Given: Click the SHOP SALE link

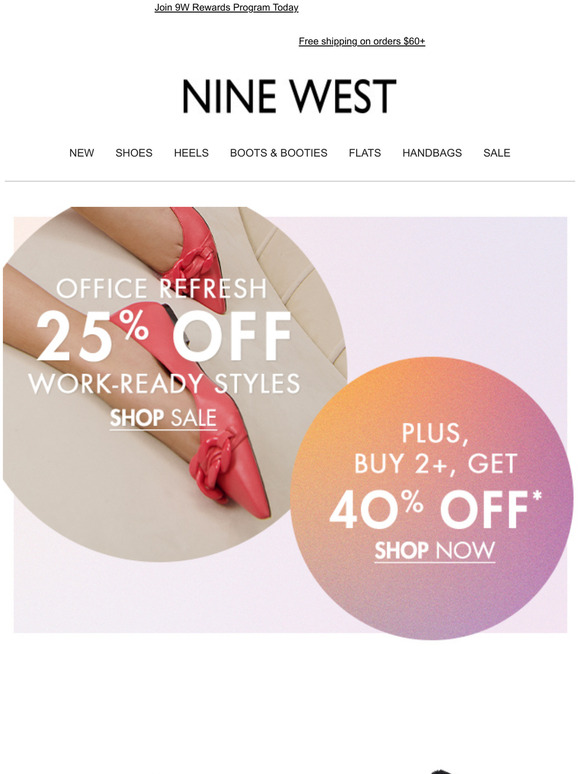Looking at the screenshot, I should click(163, 418).
